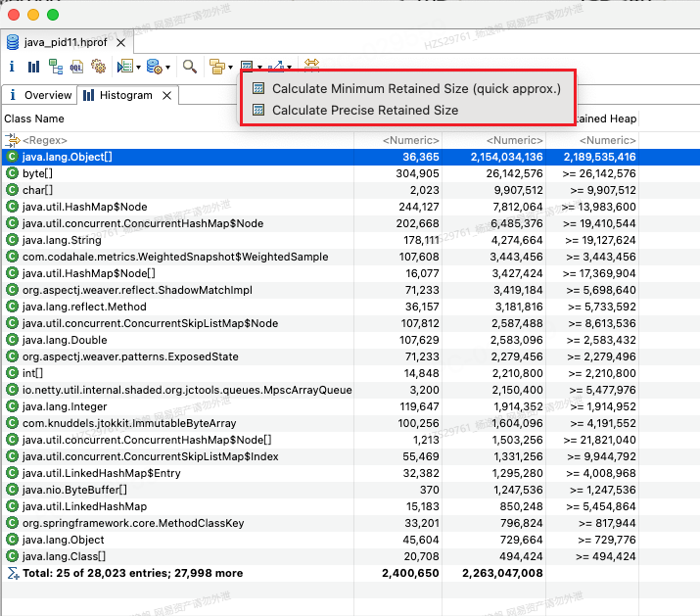Expand the report icon dropdown arrow
Image resolution: width=700 pixels, height=616 pixels.
(x=138, y=68)
